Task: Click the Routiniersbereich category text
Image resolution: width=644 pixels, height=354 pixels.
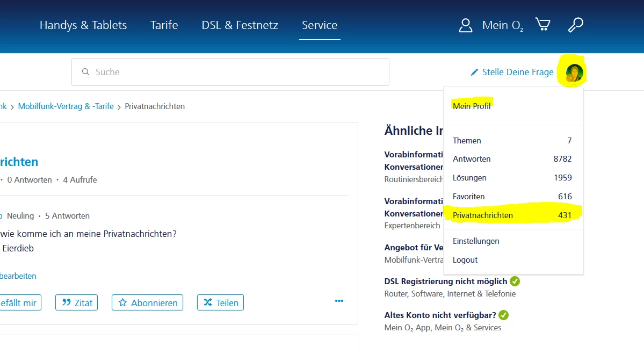Action: 414,179
